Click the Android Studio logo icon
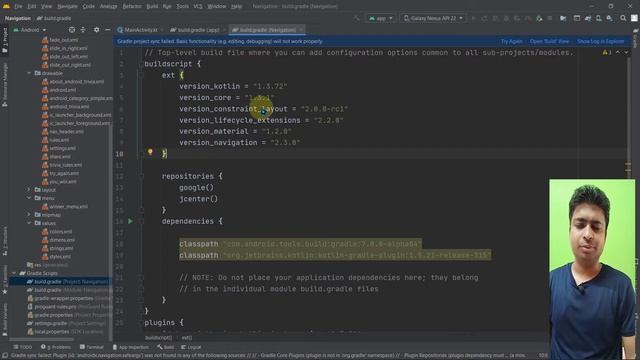 [x=6, y=6]
